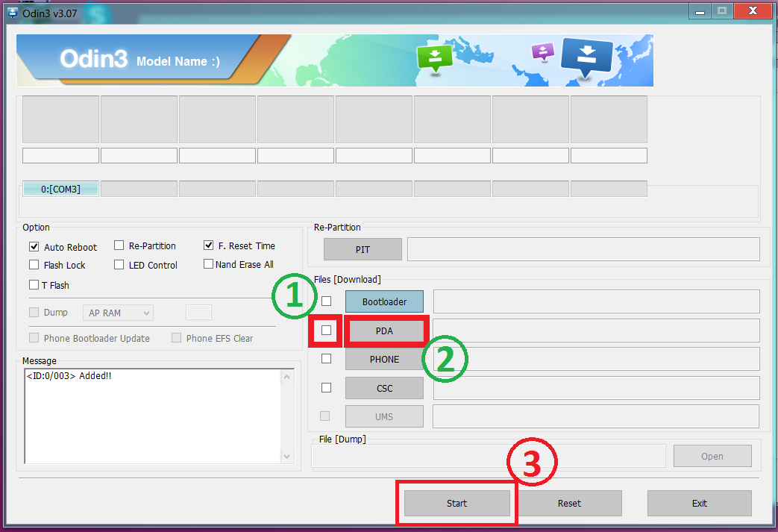
Task: Click the Bootloader file button
Action: (385, 301)
